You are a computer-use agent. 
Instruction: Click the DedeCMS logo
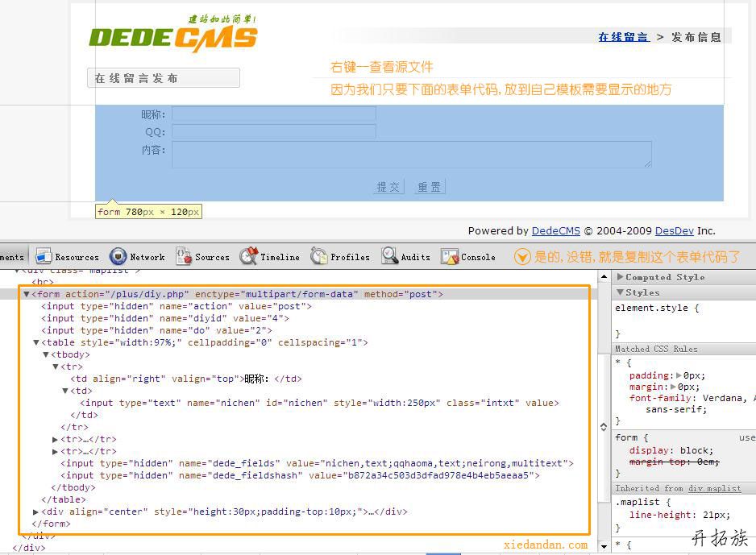pyautogui.click(x=173, y=34)
